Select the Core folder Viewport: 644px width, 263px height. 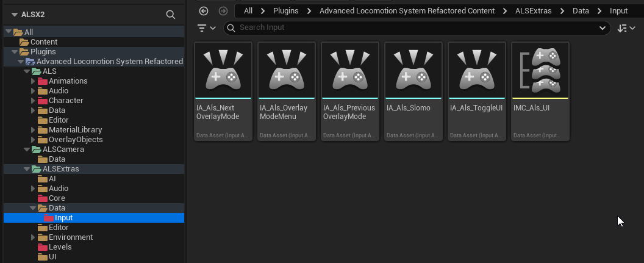coord(57,198)
